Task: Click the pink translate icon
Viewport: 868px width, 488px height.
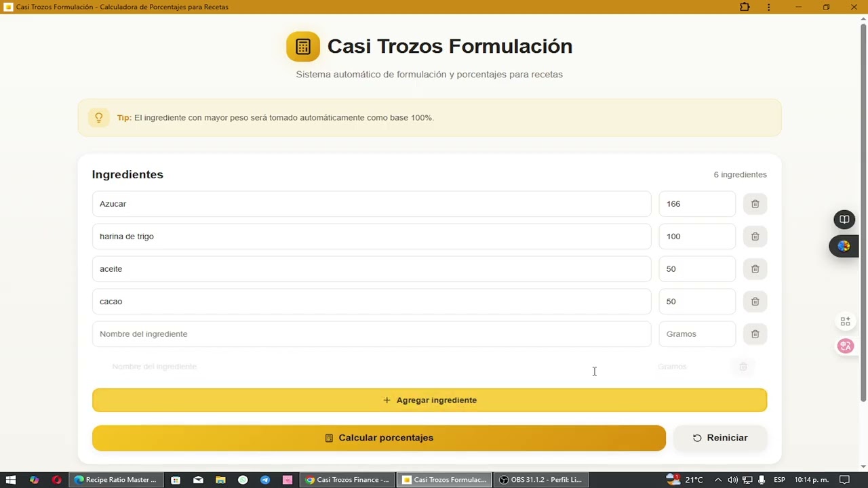Action: (x=845, y=346)
